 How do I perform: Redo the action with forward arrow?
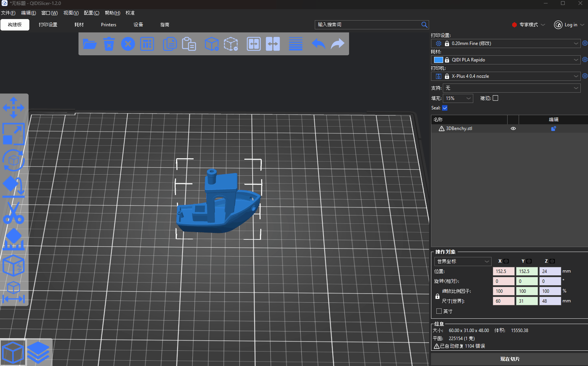click(x=338, y=44)
